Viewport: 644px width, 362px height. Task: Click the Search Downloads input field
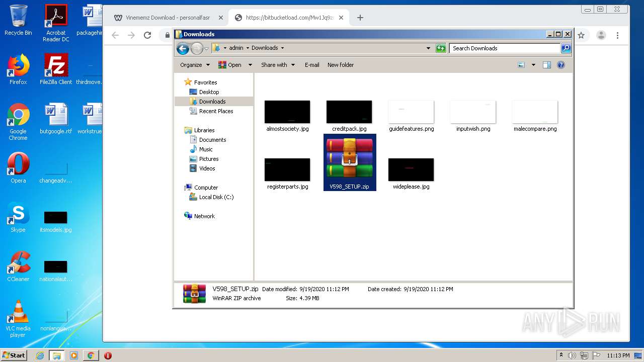(505, 48)
